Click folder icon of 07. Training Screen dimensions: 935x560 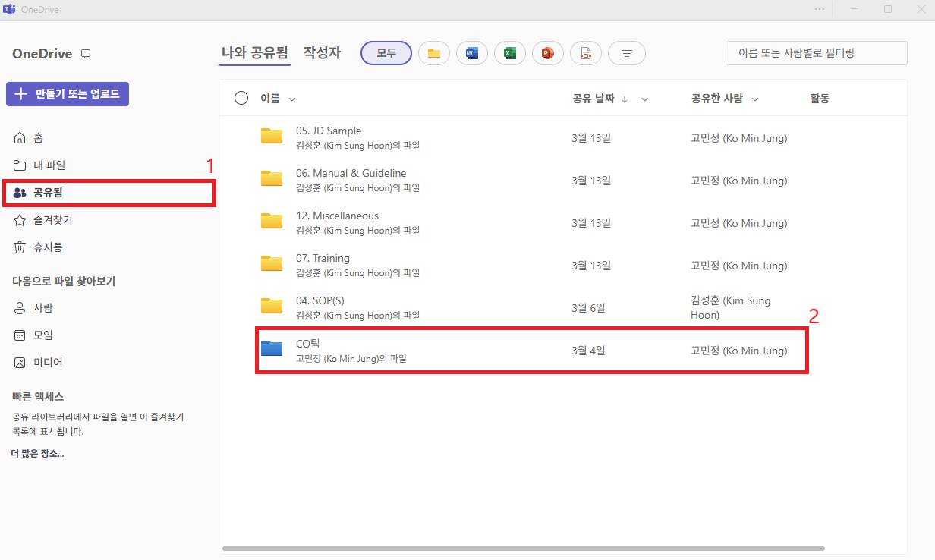[272, 264]
